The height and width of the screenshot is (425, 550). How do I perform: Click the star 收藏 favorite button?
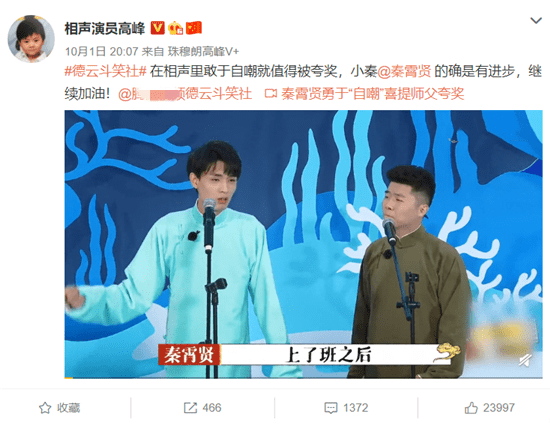[59, 408]
